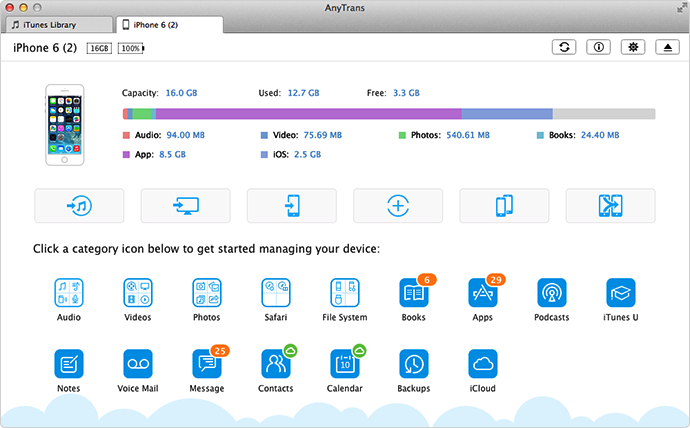Click the iPhone device thumbnail image
This screenshot has width=690, height=428.
65,125
